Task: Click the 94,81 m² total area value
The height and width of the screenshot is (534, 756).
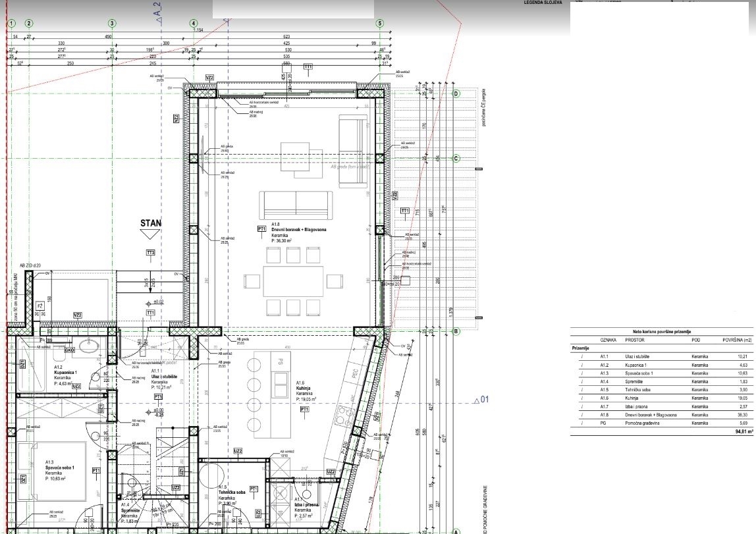Action: pos(743,432)
